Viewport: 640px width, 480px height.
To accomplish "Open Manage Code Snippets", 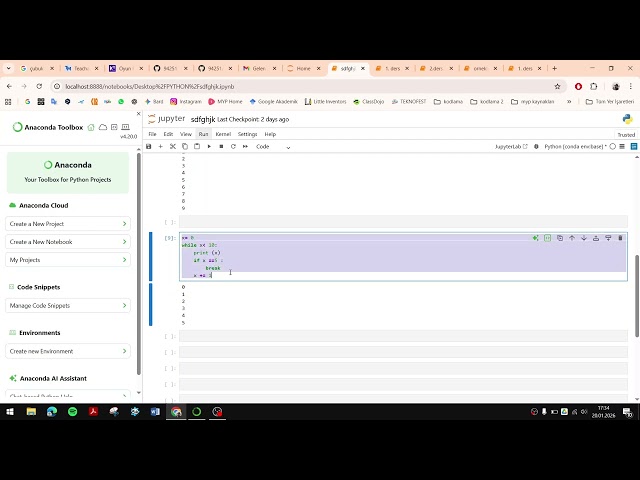I will (68, 305).
